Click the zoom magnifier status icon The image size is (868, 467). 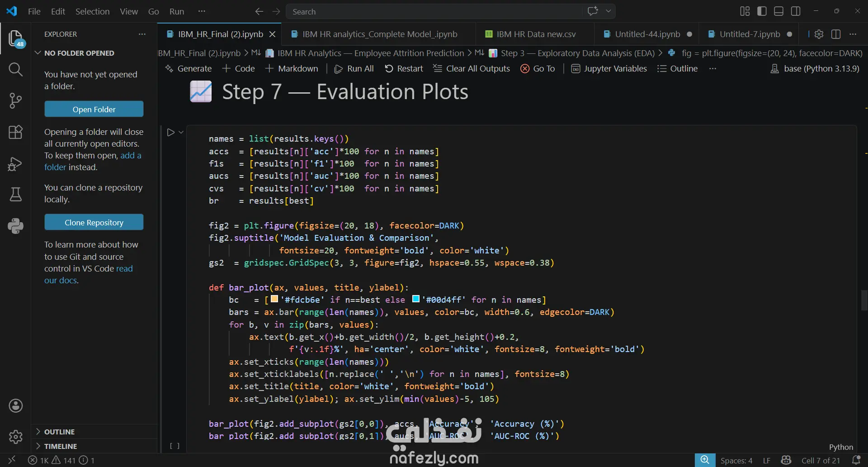[705, 460]
